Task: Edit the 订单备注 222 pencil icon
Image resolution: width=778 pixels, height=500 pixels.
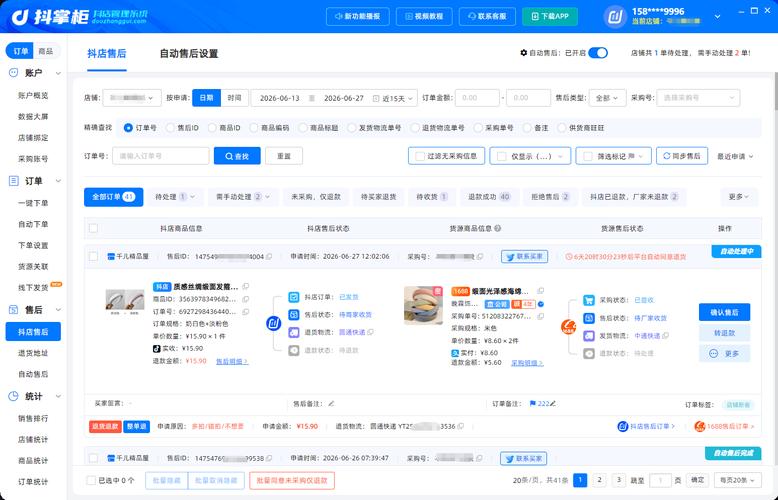Action: tap(553, 404)
